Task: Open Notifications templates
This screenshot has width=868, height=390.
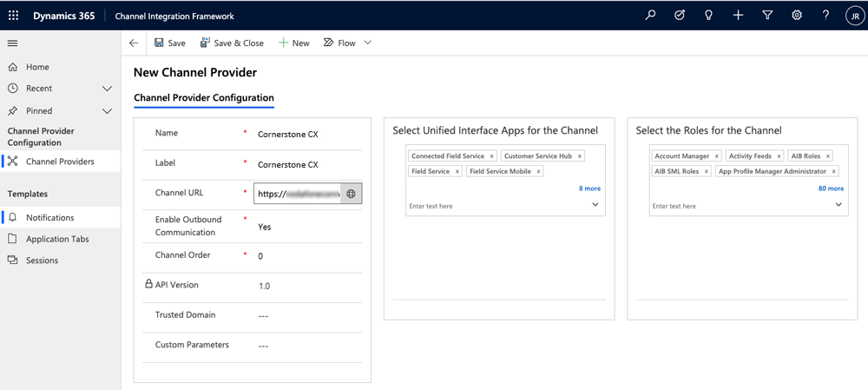Action: click(61, 218)
